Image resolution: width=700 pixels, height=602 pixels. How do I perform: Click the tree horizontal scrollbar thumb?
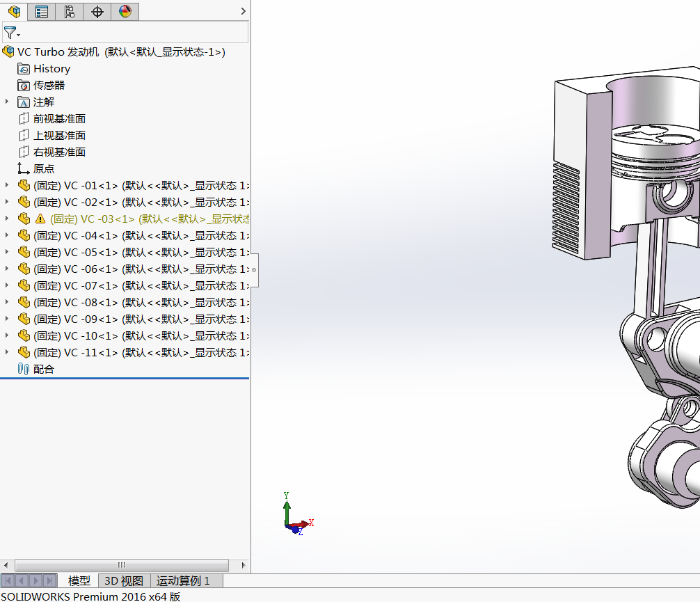point(122,565)
